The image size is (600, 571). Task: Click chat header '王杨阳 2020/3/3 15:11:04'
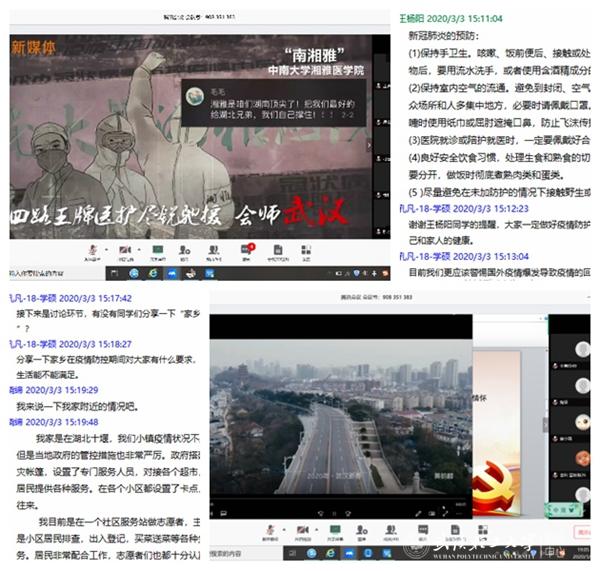point(451,18)
